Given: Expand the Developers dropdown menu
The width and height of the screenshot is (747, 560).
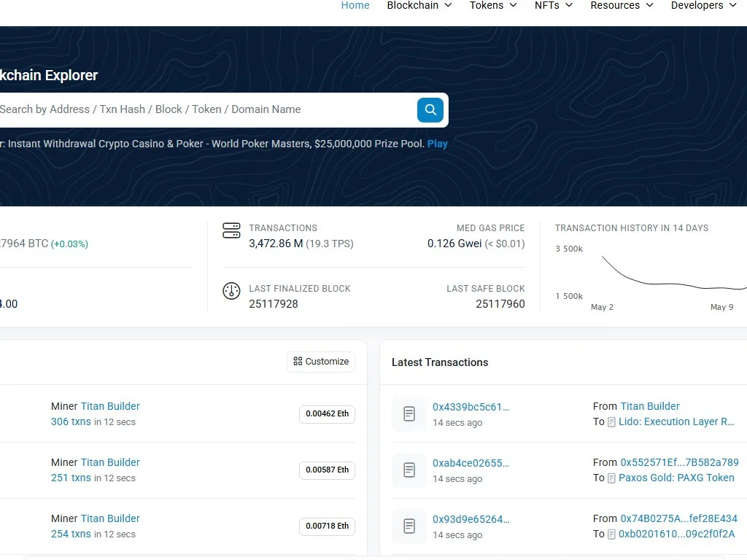Looking at the screenshot, I should [x=704, y=5].
